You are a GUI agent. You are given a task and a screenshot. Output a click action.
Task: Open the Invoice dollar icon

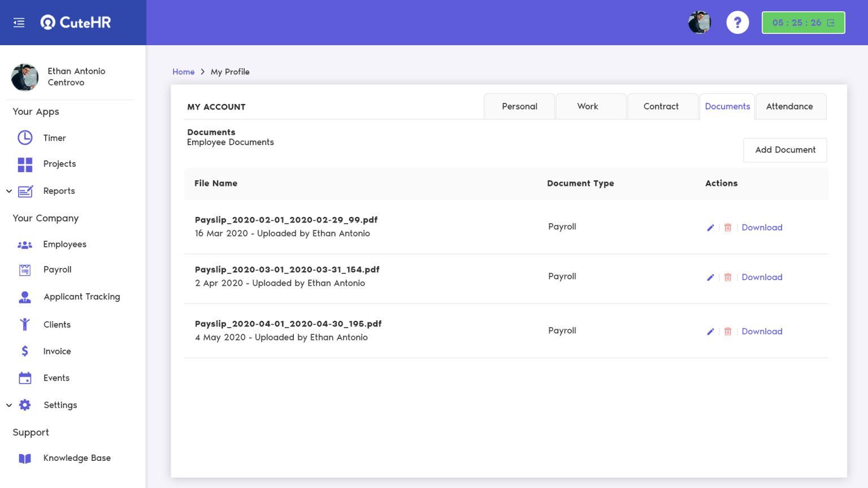tap(25, 351)
